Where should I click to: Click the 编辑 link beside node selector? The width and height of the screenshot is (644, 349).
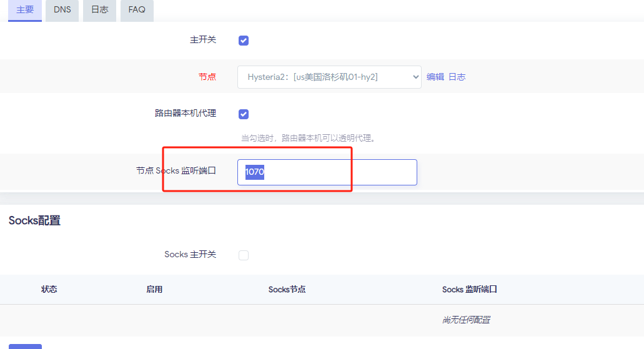click(435, 77)
